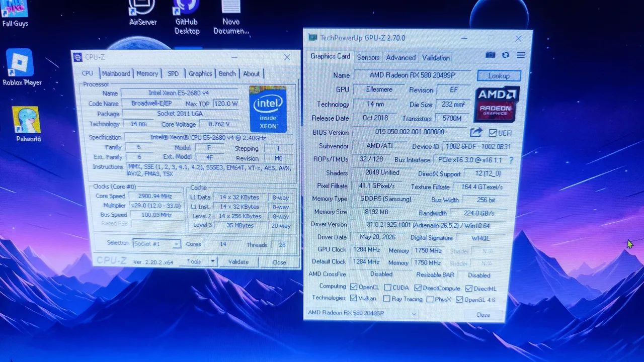Toggle the OpenGL 4.6 checkbox
This screenshot has width=644, height=362.
(459, 300)
